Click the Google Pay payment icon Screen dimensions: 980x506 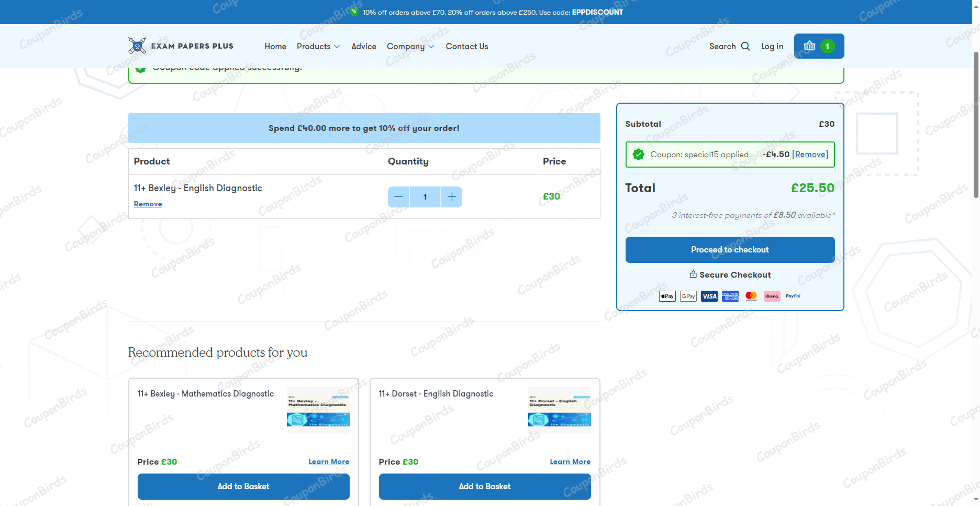(x=688, y=296)
